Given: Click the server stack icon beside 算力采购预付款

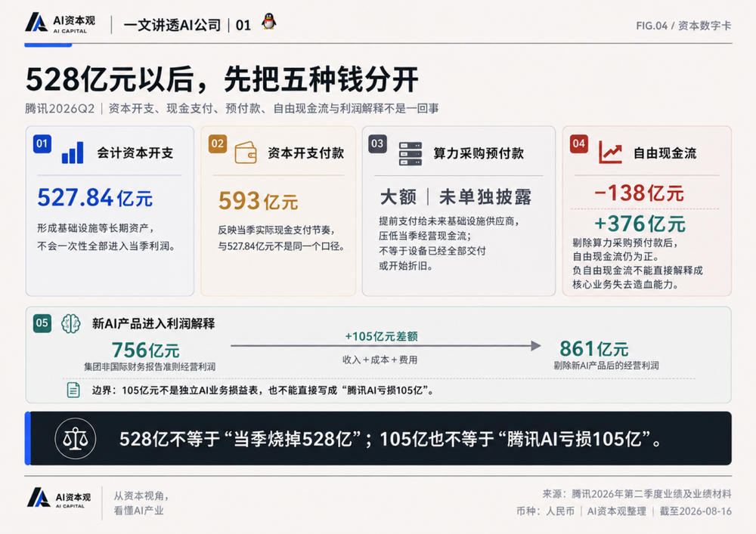Looking at the screenshot, I should tap(411, 153).
